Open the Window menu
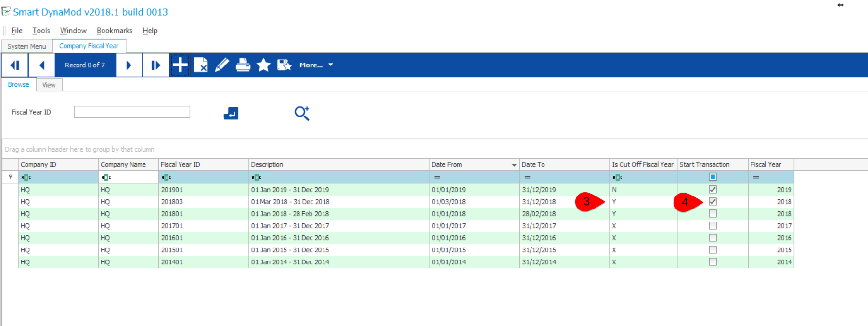 (73, 31)
